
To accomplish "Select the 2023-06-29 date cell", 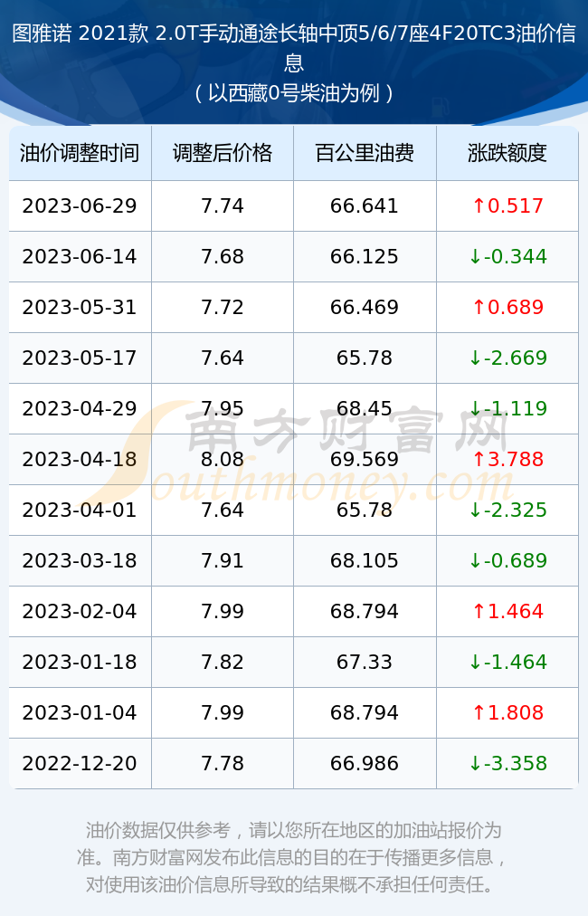I will 80,205.
